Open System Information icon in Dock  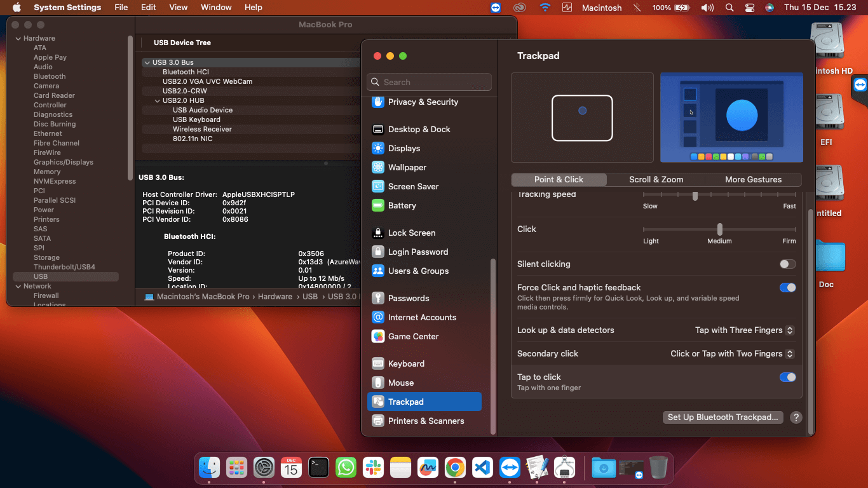[564, 468]
